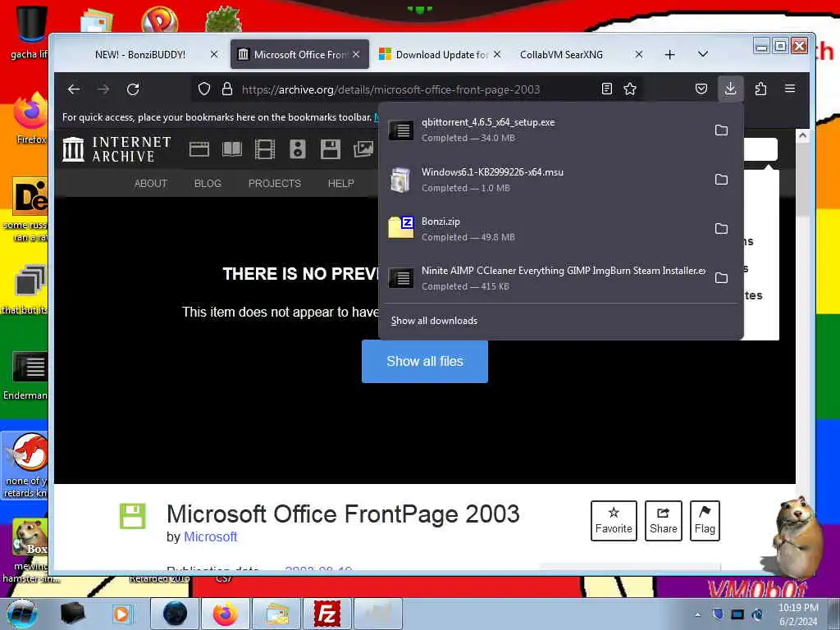
Task: Open Archive audio speaker icon
Action: [297, 149]
